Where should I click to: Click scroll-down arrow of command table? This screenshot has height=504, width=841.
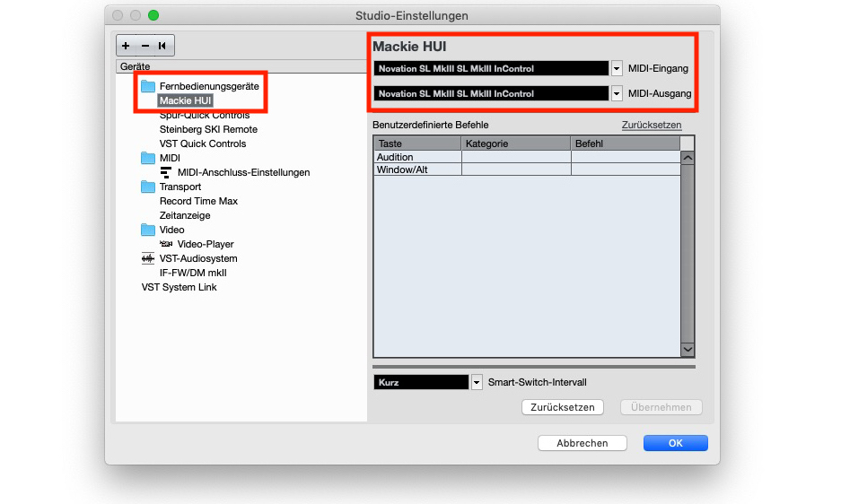coord(688,350)
